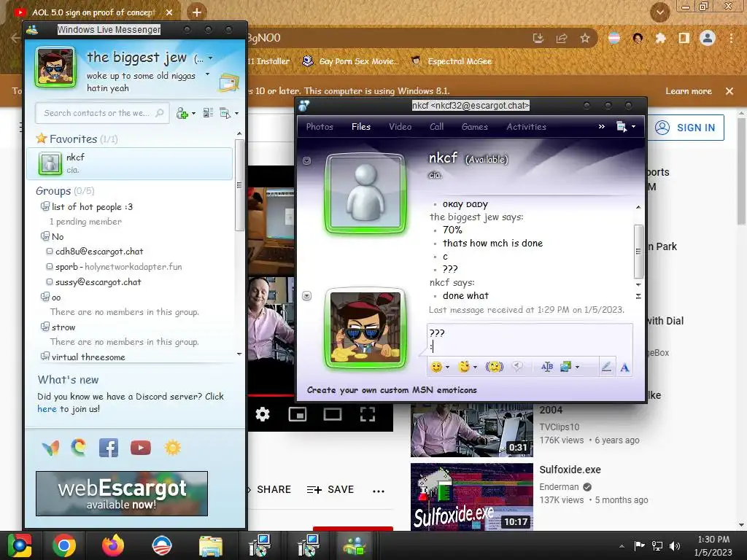This screenshot has width=747, height=560.
Task: Open the smiley emoticon picker
Action: coord(436,367)
